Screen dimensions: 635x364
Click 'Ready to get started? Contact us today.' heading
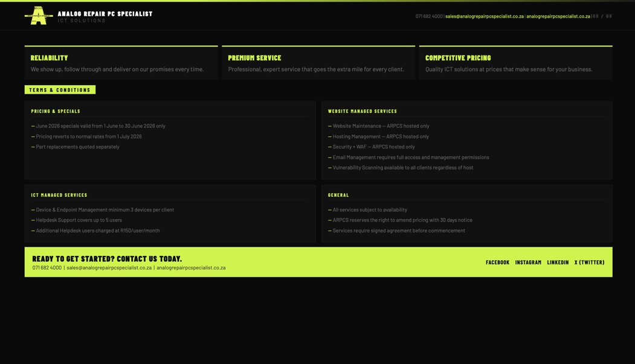point(107,259)
